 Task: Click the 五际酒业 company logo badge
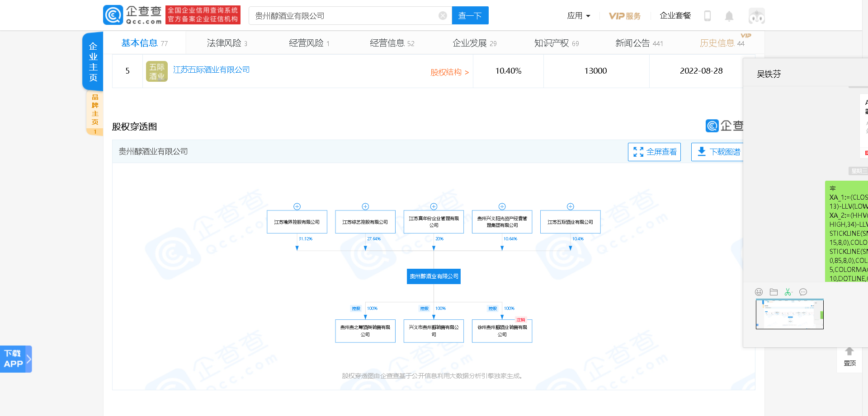click(157, 71)
